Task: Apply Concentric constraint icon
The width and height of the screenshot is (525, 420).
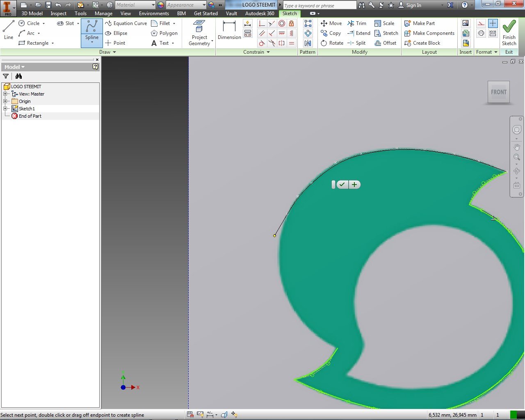Action: pyautogui.click(x=281, y=23)
